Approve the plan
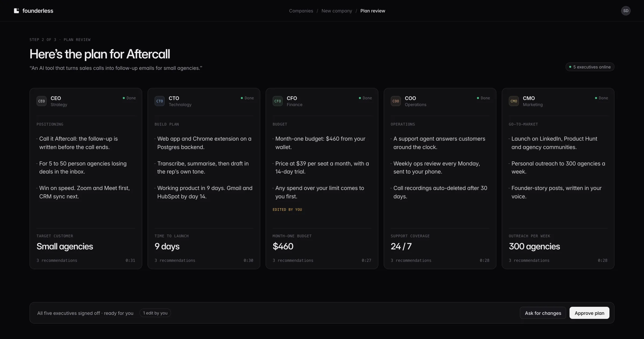The width and height of the screenshot is (644, 339). tap(590, 313)
